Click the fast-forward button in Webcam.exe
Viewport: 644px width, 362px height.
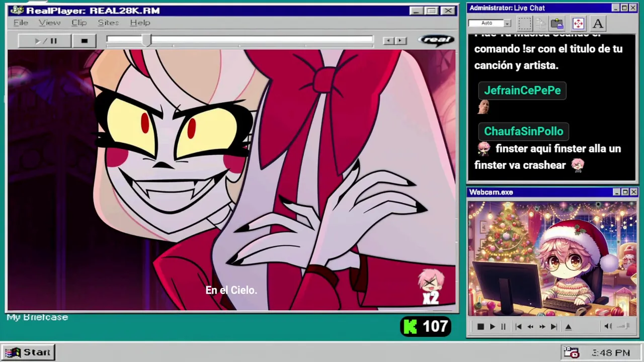[x=542, y=327]
